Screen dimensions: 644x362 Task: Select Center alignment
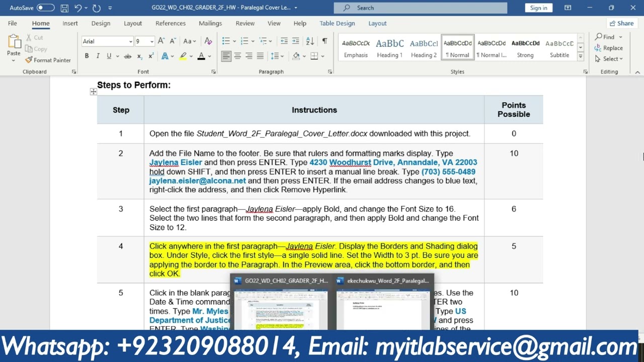click(x=237, y=56)
